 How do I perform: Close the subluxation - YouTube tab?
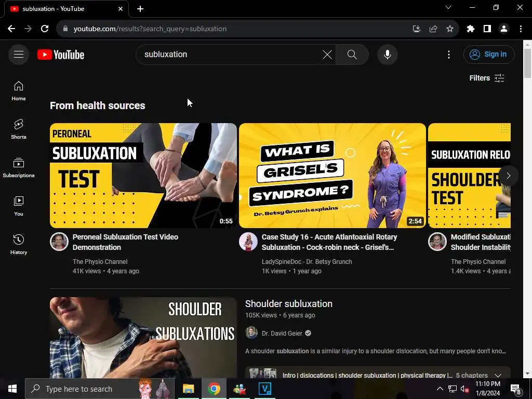pos(120,9)
